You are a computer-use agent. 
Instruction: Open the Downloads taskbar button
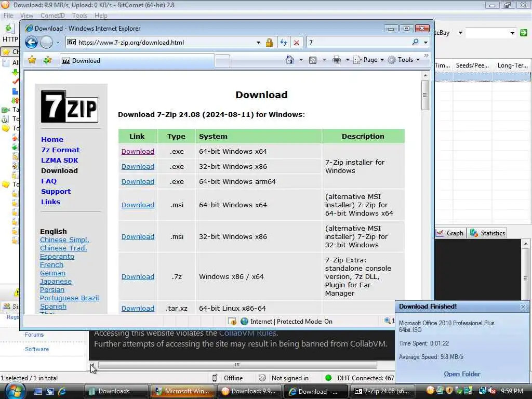(116, 391)
